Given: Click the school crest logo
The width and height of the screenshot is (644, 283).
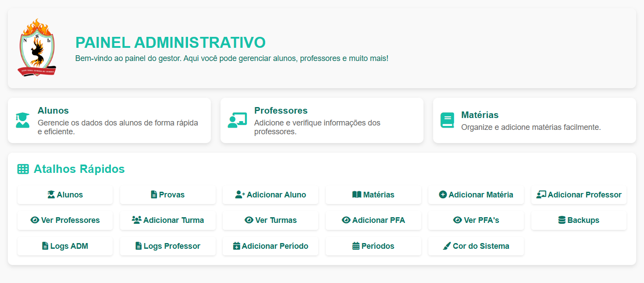Looking at the screenshot, I should pyautogui.click(x=37, y=47).
